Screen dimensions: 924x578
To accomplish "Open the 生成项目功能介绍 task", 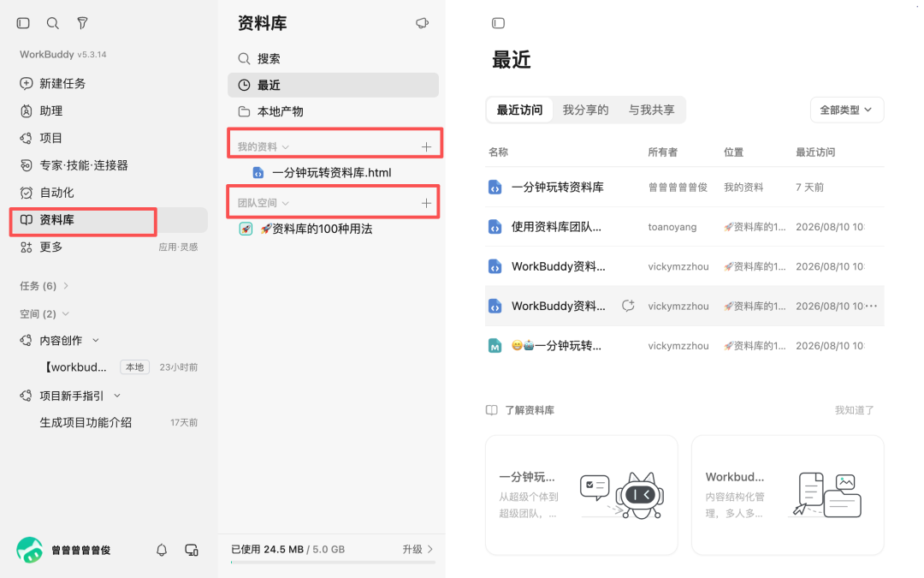I will pyautogui.click(x=86, y=422).
